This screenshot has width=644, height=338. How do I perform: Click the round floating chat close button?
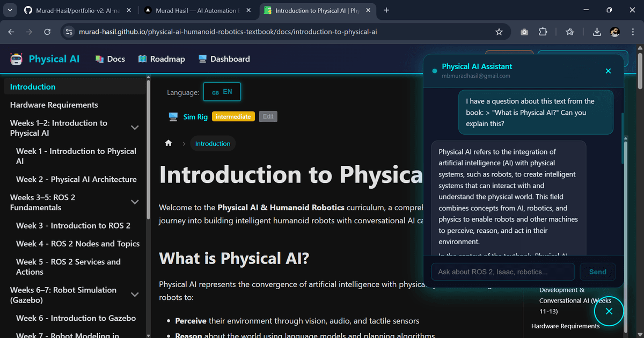tap(609, 311)
